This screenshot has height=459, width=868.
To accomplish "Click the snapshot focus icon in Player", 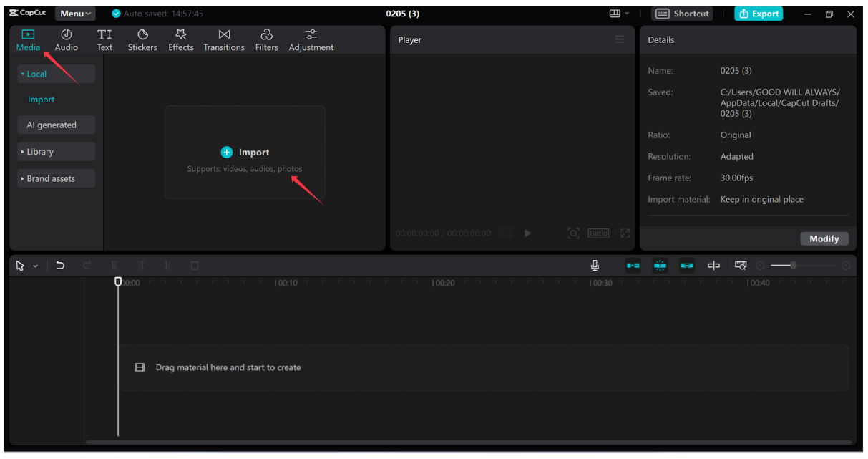I will tap(573, 233).
